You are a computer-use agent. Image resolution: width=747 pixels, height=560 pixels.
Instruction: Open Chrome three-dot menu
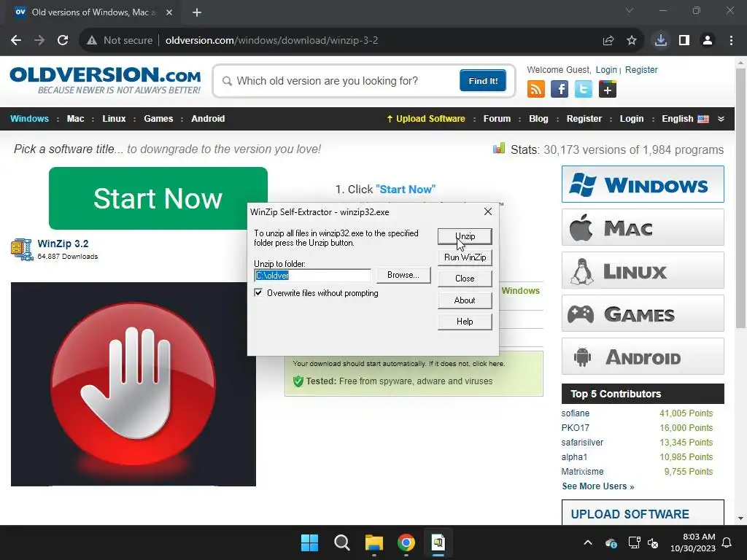point(731,41)
